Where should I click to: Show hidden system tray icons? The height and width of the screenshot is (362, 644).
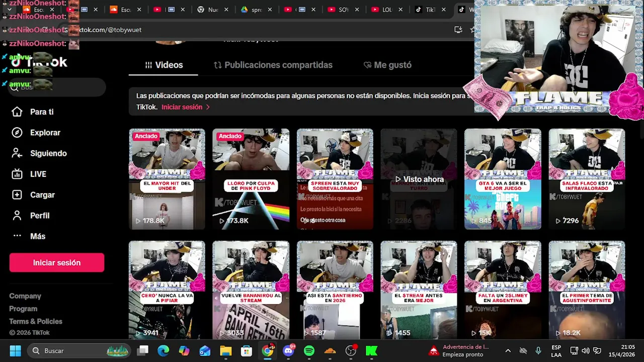coord(508,350)
